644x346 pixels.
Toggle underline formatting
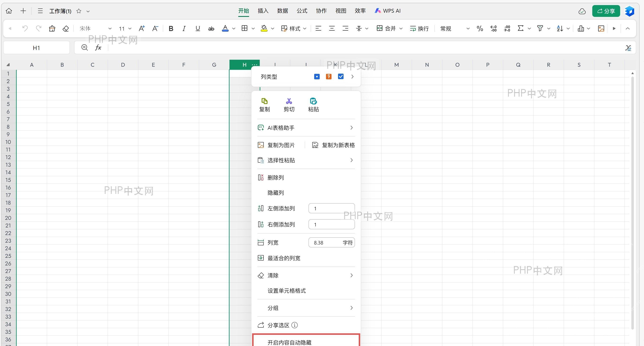pos(198,28)
